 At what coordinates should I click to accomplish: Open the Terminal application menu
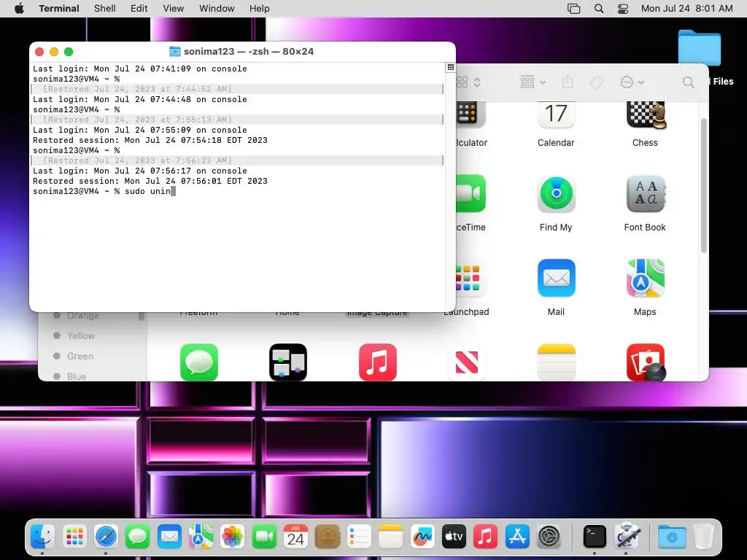pos(59,9)
